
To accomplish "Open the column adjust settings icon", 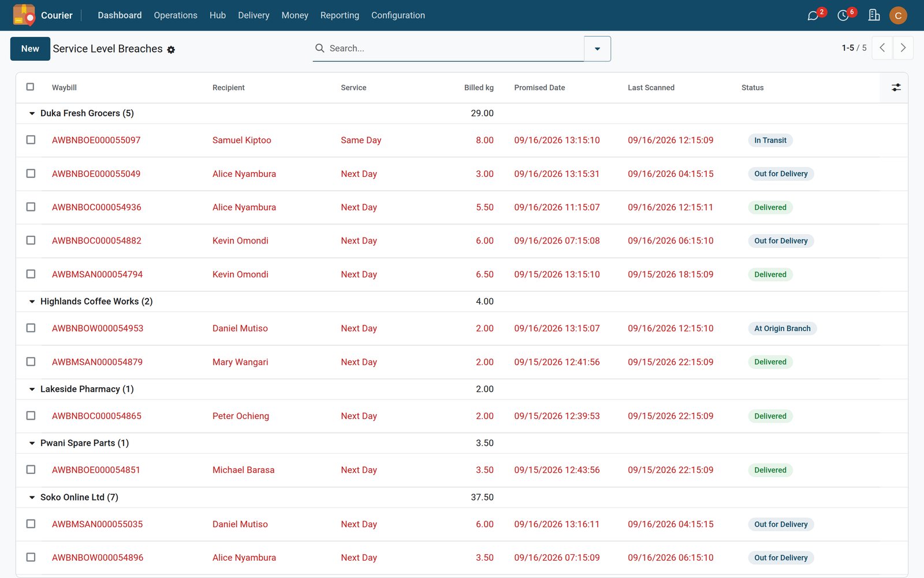I will 896,87.
